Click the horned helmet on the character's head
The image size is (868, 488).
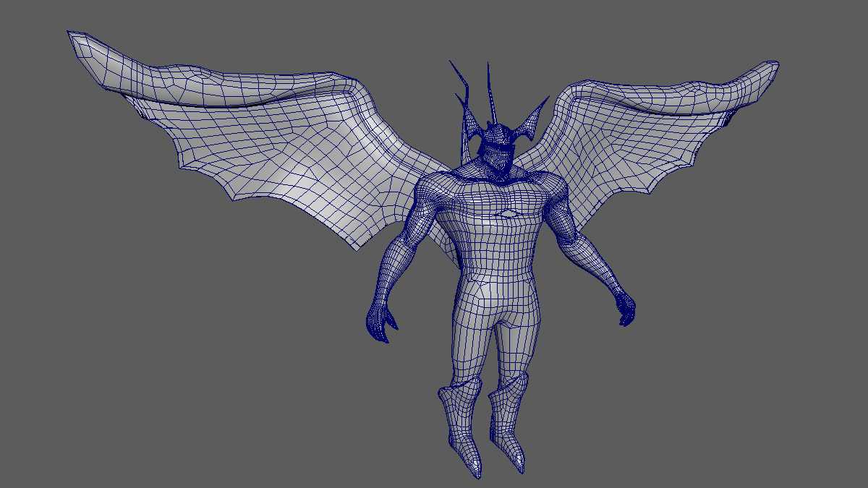pos(498,123)
